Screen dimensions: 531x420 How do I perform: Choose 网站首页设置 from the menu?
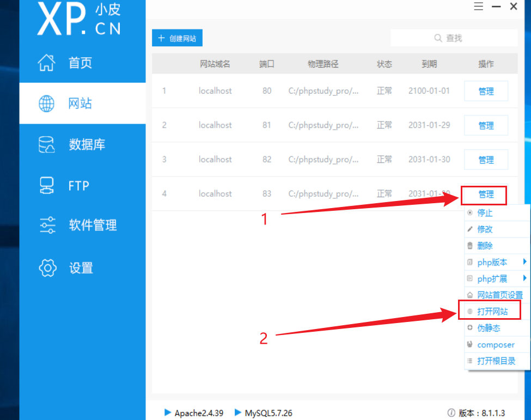(x=497, y=295)
